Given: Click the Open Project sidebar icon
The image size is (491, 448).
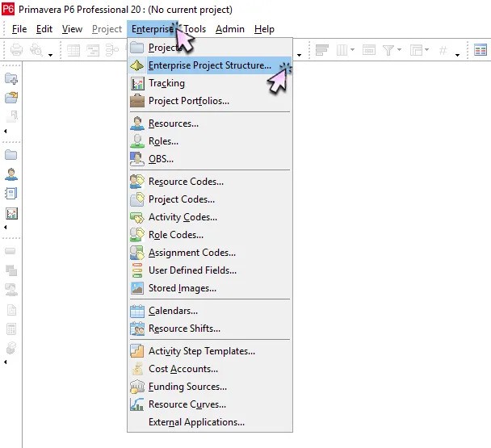Looking at the screenshot, I should pos(11,98).
